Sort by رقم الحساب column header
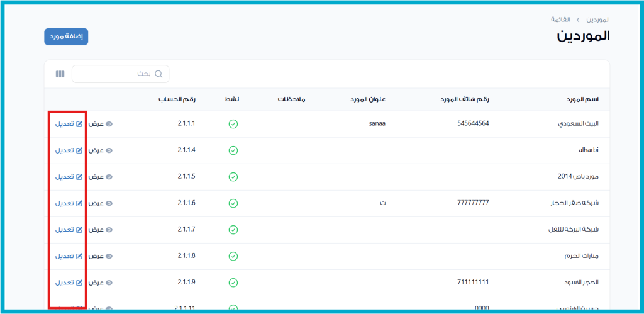 tap(177, 100)
